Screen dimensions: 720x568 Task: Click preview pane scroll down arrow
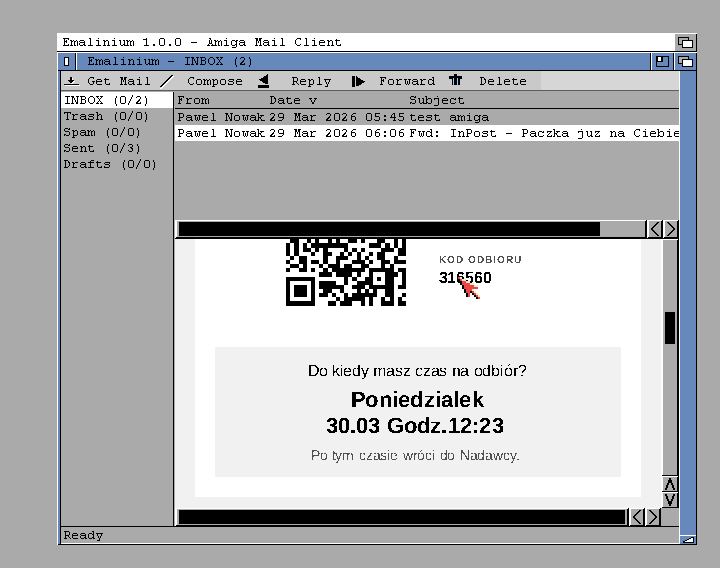point(670,500)
